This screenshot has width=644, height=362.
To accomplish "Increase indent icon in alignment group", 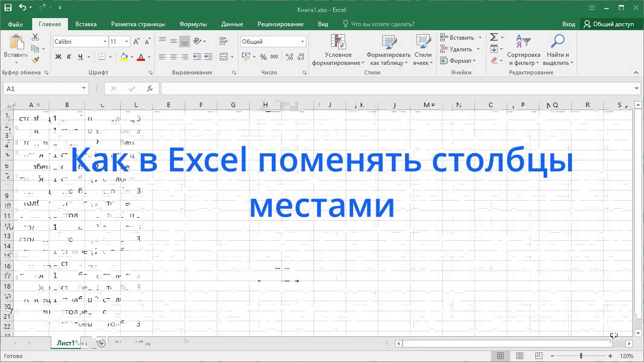I will pos(208,57).
